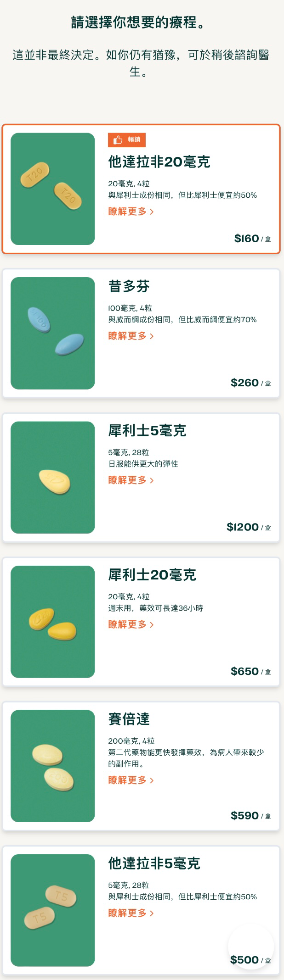Click the blue 昔多芬 pills image
This screenshot has width=284, height=980.
tap(53, 333)
